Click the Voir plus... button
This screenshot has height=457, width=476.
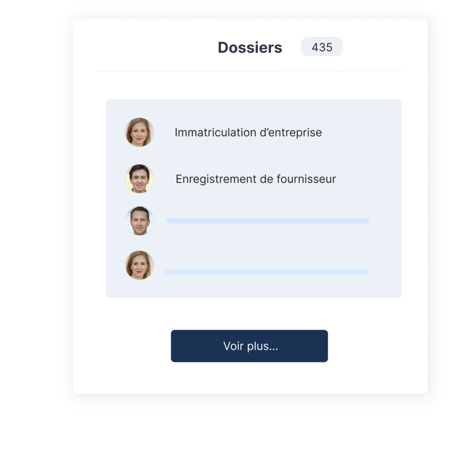pos(249,346)
